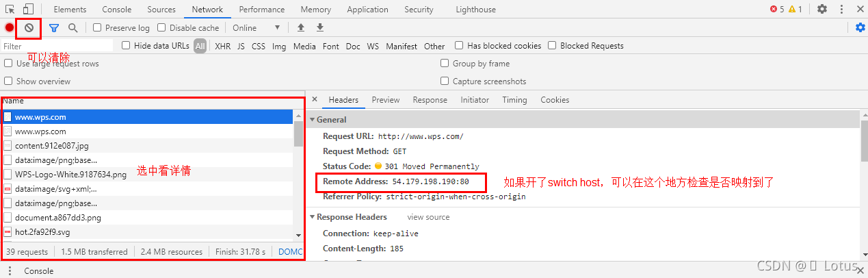
Task: Filter requests by Font
Action: [x=331, y=46]
